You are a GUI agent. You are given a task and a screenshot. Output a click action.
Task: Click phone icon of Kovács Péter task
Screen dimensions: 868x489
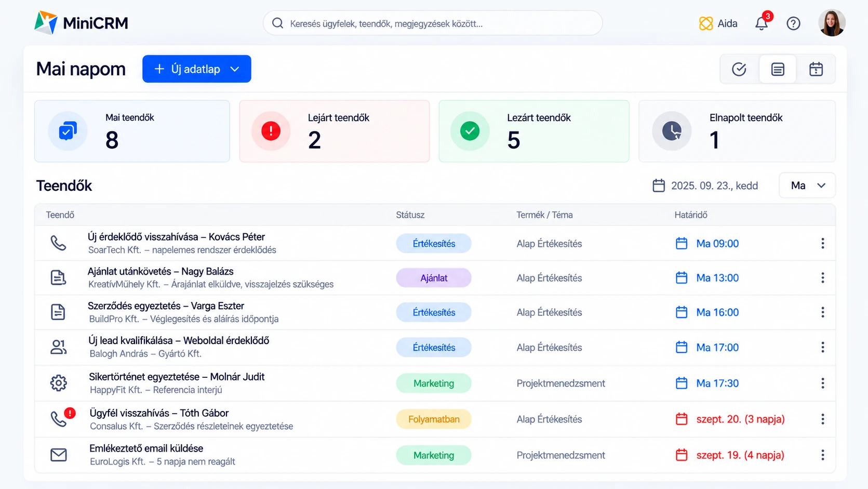pos(58,243)
